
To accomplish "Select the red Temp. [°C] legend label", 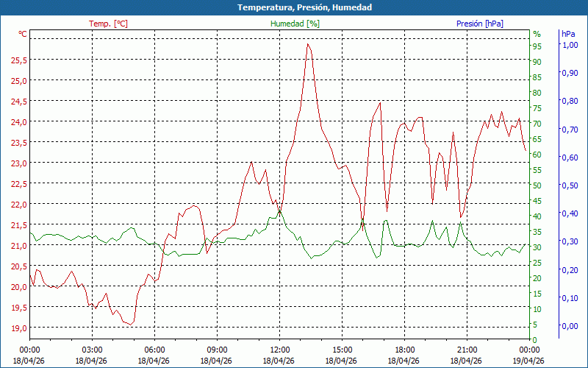I will point(108,24).
